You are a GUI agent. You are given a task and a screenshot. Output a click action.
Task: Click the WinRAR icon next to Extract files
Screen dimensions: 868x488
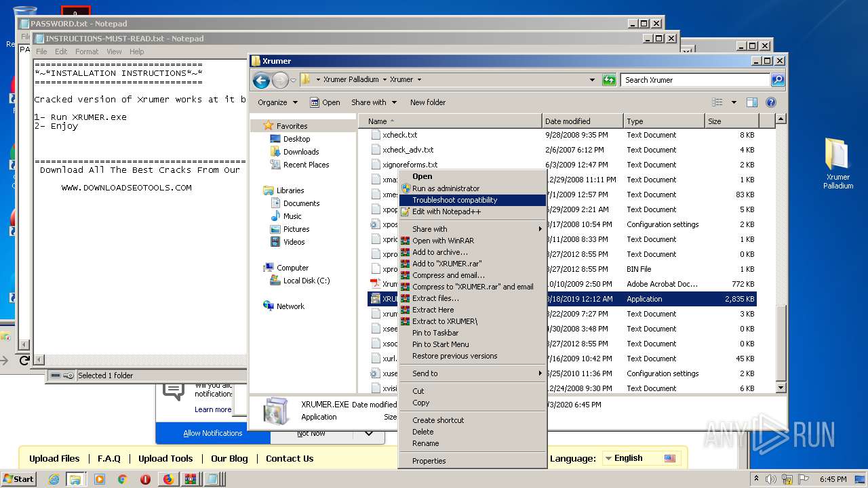405,298
